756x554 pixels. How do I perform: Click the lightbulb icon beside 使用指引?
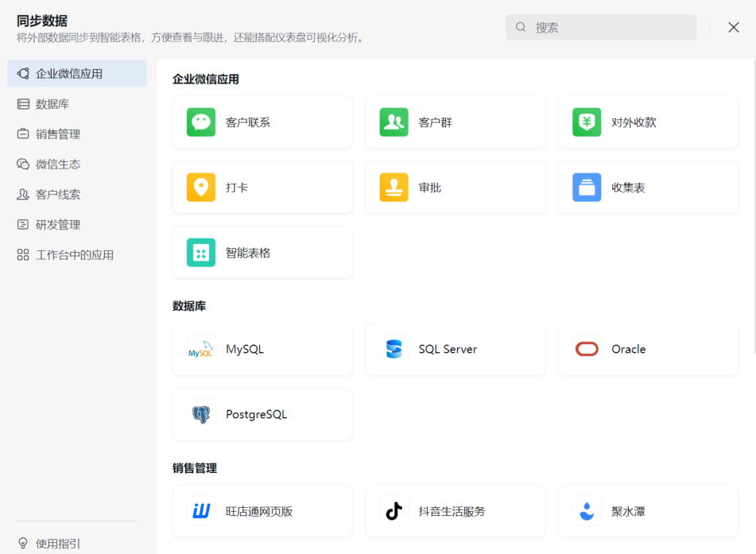point(23,544)
